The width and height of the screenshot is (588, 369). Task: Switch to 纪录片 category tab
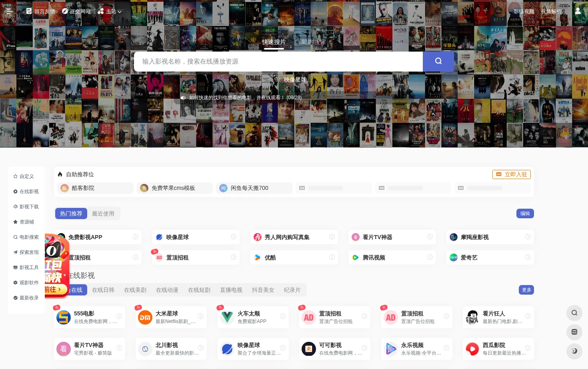pos(292,290)
